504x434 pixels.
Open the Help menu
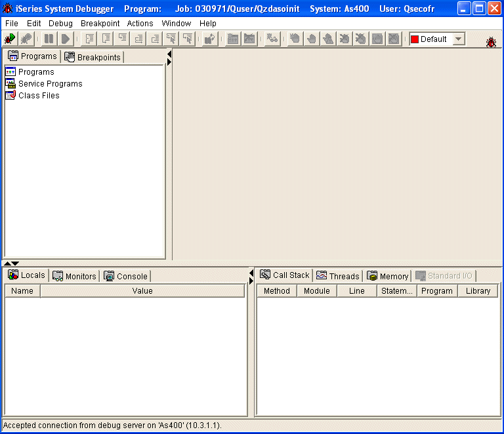click(207, 24)
